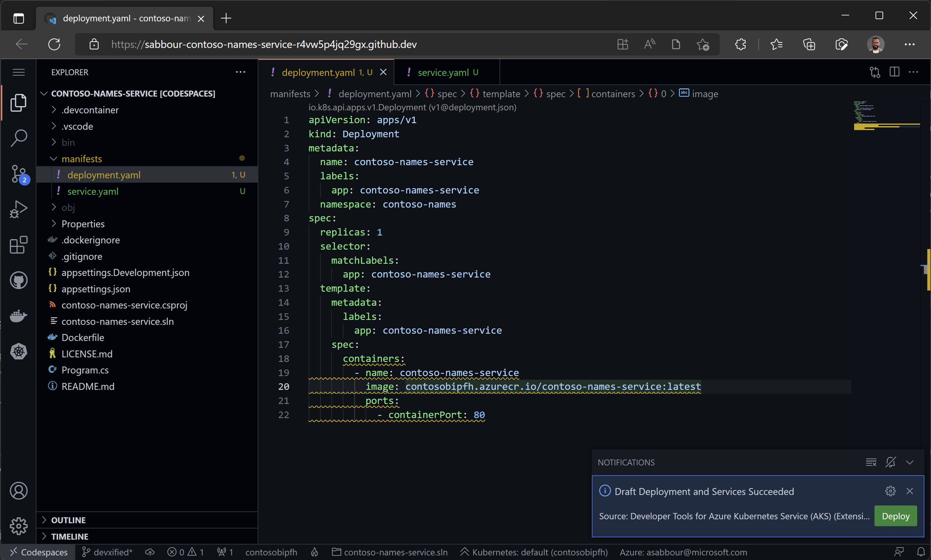Toggle the application menu hamburger button

(x=19, y=72)
